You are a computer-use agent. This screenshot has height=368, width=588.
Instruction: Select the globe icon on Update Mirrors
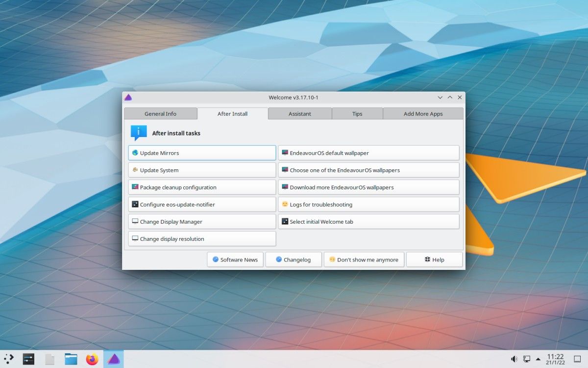(136, 153)
